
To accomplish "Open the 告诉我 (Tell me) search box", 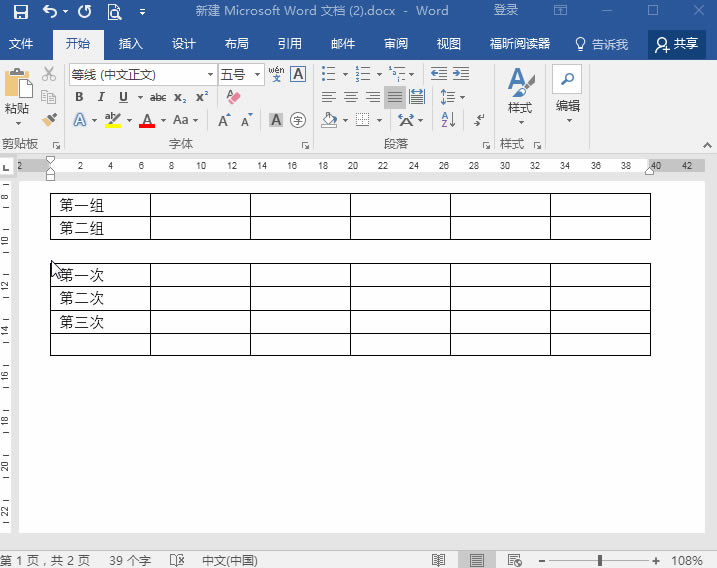I will (x=601, y=44).
